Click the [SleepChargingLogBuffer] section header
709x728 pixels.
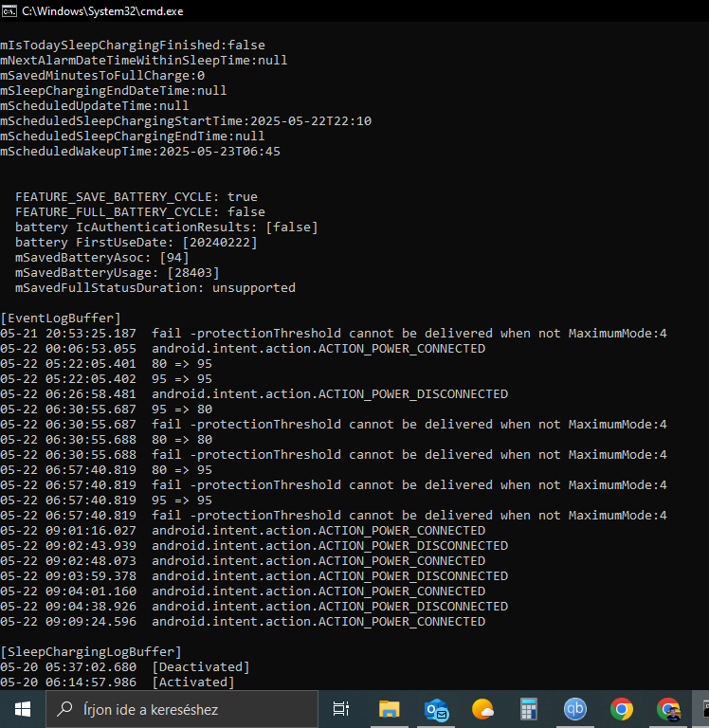(x=91, y=652)
